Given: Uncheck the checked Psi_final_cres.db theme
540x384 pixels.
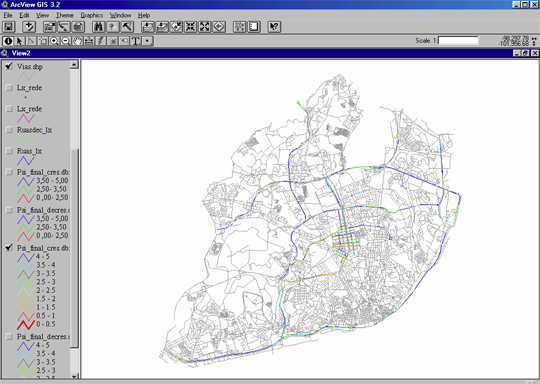Looking at the screenshot, I should click(x=9, y=248).
